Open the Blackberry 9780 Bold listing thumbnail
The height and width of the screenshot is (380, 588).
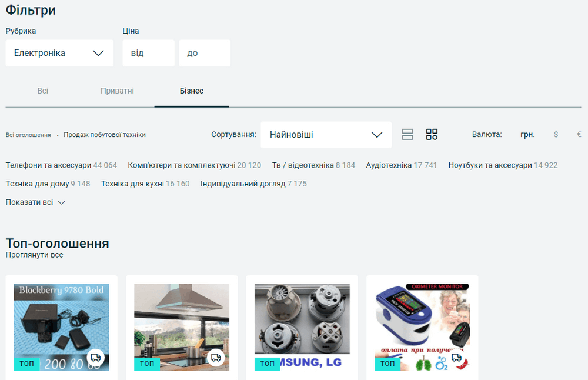[61, 324]
